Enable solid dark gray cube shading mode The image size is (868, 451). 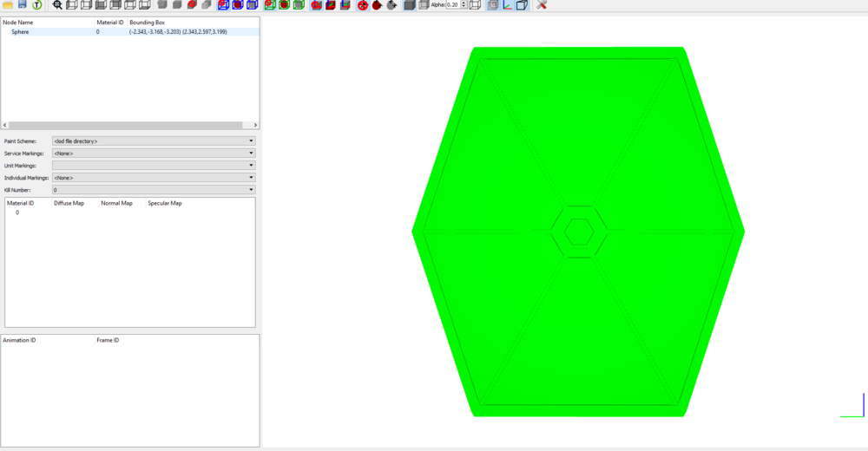(409, 5)
